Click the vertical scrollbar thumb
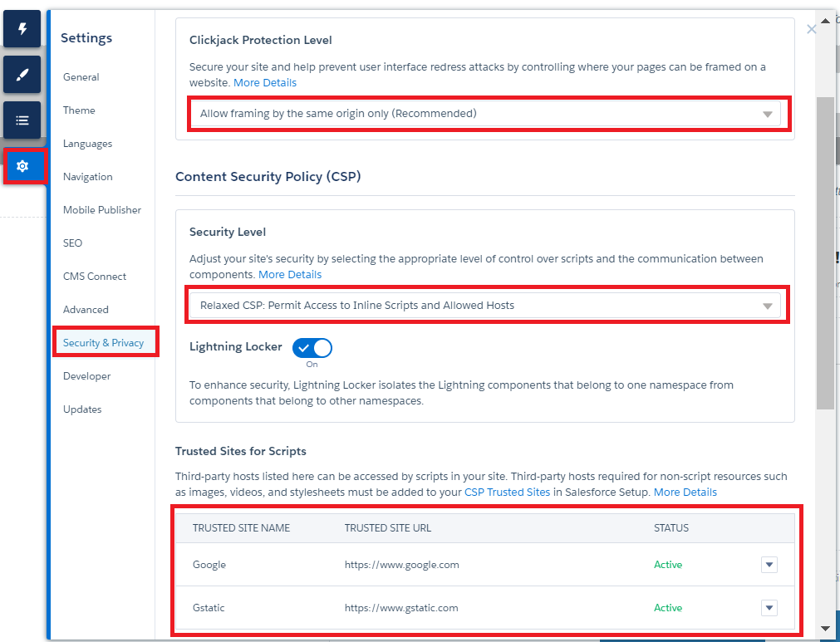The image size is (840, 642). point(825,253)
